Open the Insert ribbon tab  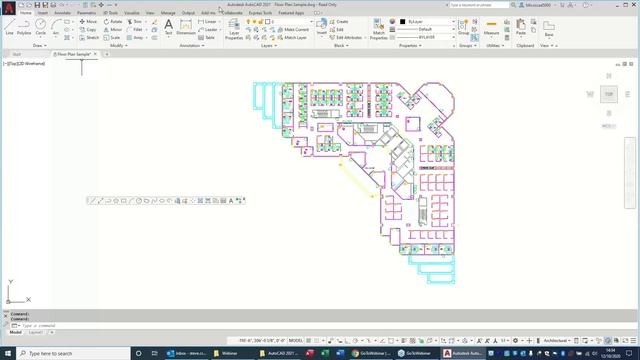[42, 13]
